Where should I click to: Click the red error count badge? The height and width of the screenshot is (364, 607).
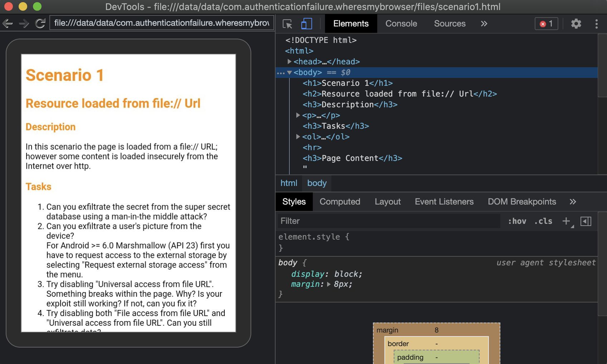point(546,24)
